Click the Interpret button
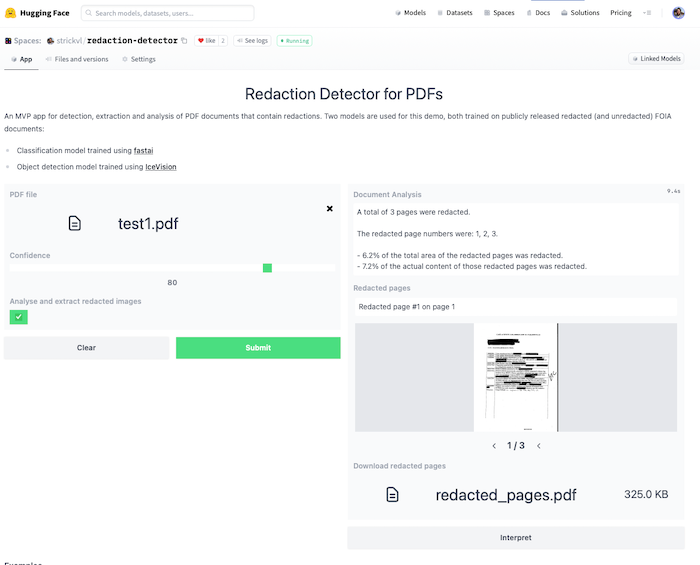The height and width of the screenshot is (565, 700). tap(515, 537)
